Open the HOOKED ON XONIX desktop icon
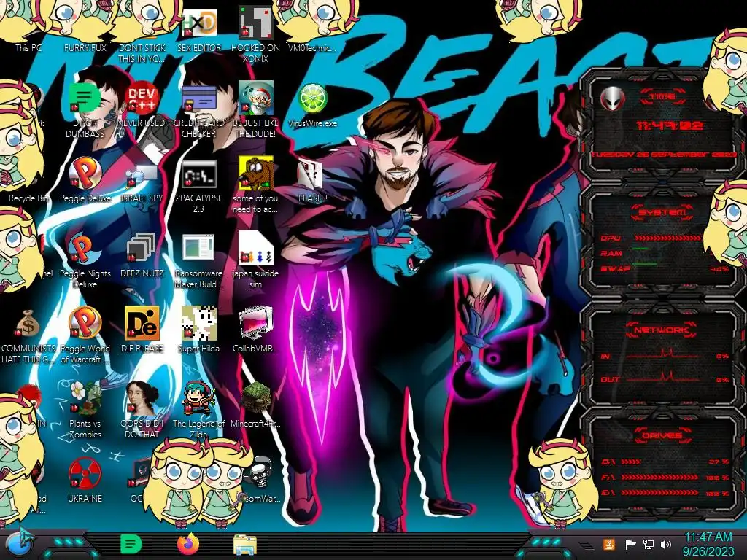 [x=255, y=24]
